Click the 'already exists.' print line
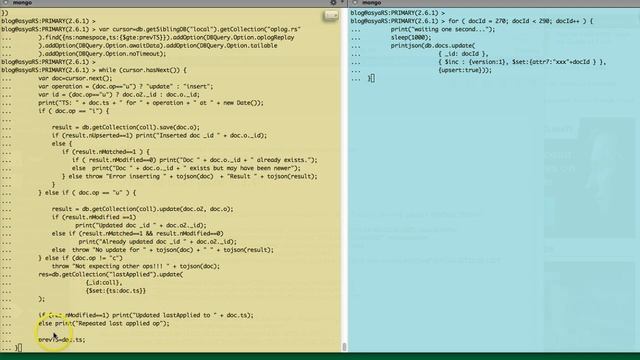Image resolution: width=640 pixels, height=360 pixels. tap(195, 160)
